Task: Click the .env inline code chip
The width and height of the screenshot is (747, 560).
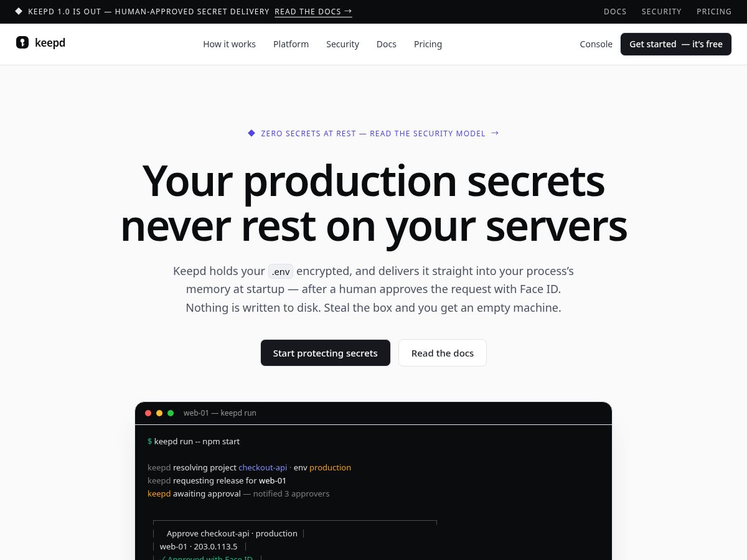Action: tap(281, 271)
